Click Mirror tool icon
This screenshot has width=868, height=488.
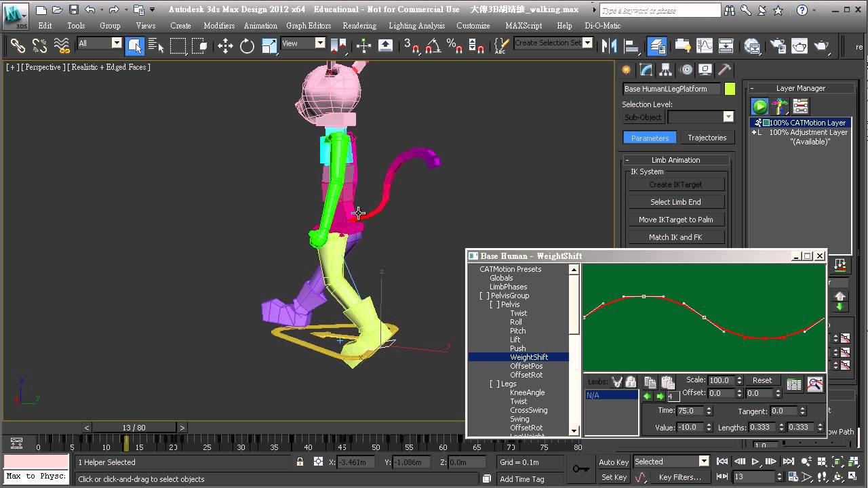coord(609,46)
